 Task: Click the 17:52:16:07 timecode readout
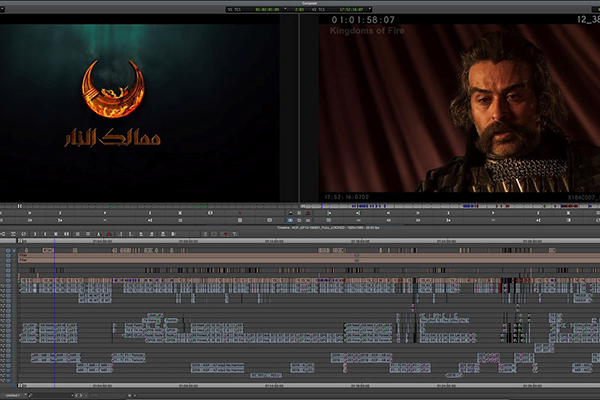[x=351, y=10]
